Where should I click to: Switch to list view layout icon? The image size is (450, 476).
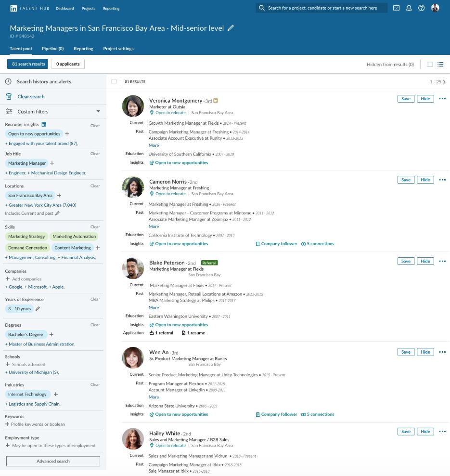[x=440, y=64]
